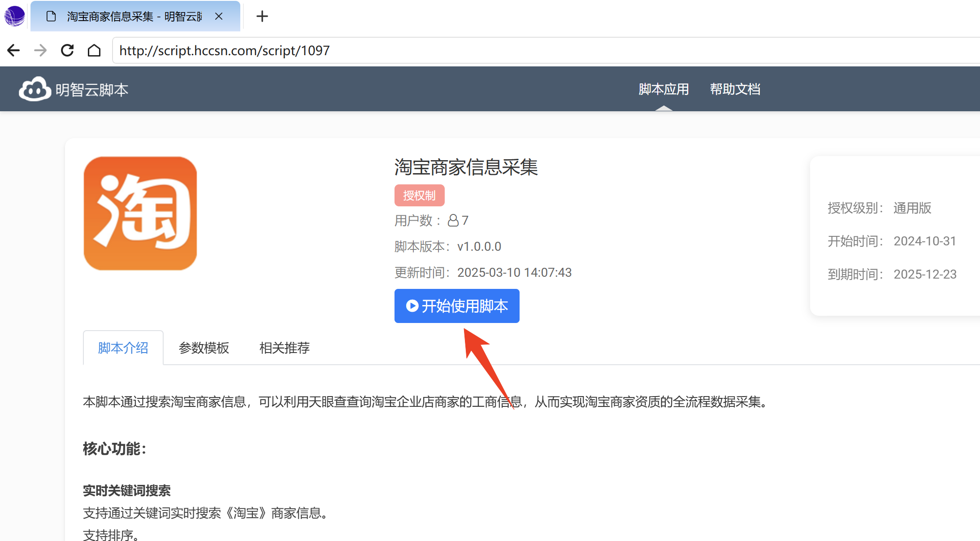Switch to the 相关推荐 tab
Screen dimensions: 980x541
pos(285,348)
